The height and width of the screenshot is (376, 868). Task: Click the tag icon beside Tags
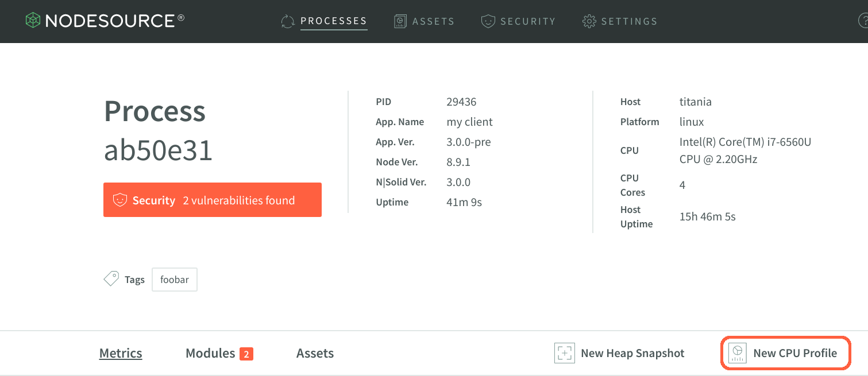(x=111, y=279)
